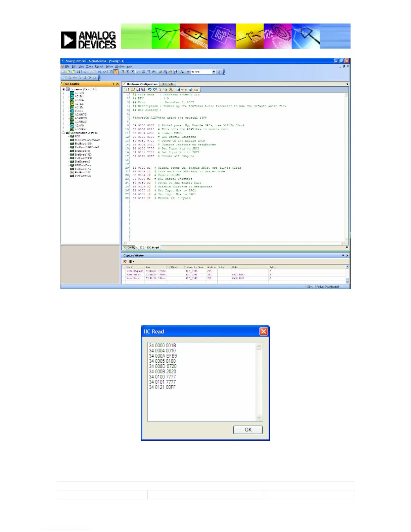Select ADAU1401 in the processor tree

point(81,122)
